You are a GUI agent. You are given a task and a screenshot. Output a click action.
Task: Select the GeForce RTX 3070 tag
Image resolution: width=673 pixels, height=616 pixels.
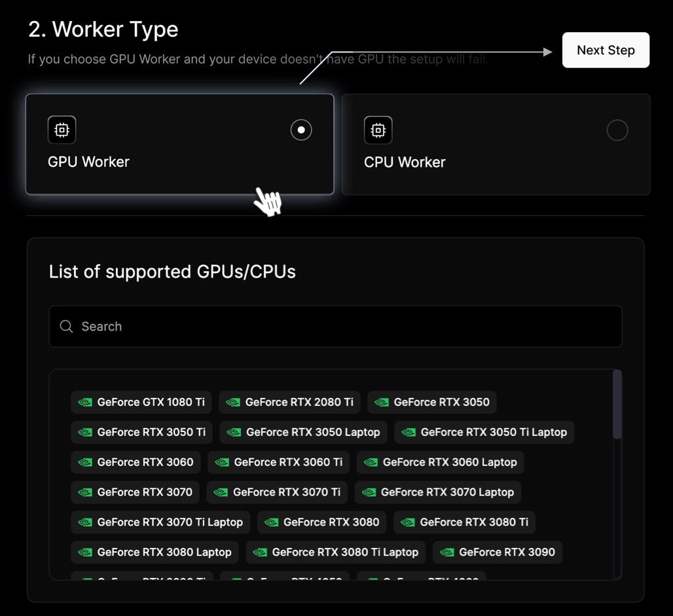(136, 492)
